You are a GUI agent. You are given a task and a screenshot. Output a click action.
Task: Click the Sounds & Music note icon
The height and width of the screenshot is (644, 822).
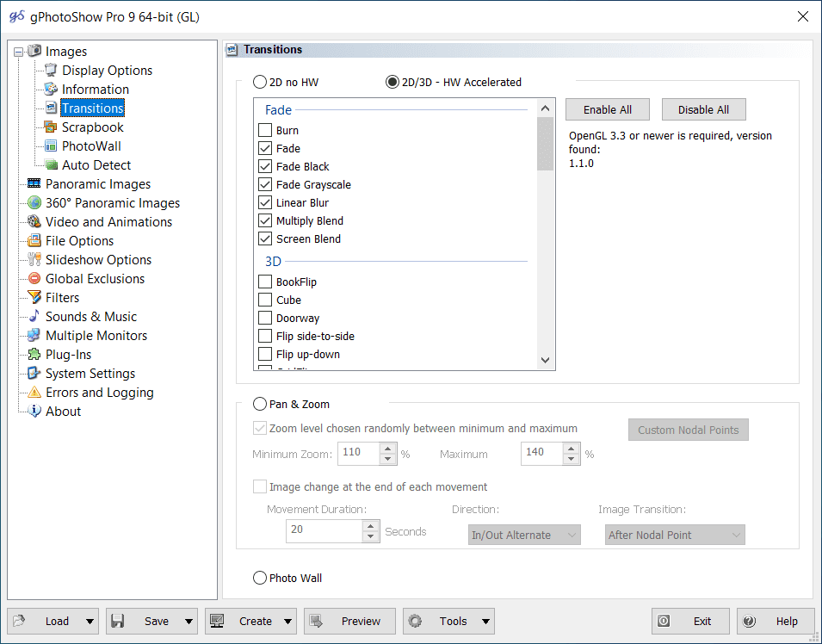pyautogui.click(x=34, y=316)
